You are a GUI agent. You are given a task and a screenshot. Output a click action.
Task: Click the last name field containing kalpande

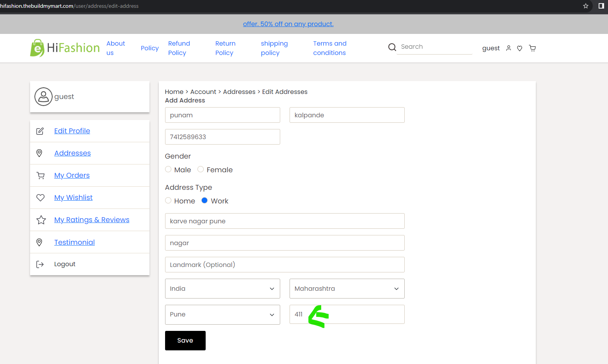pyautogui.click(x=347, y=115)
